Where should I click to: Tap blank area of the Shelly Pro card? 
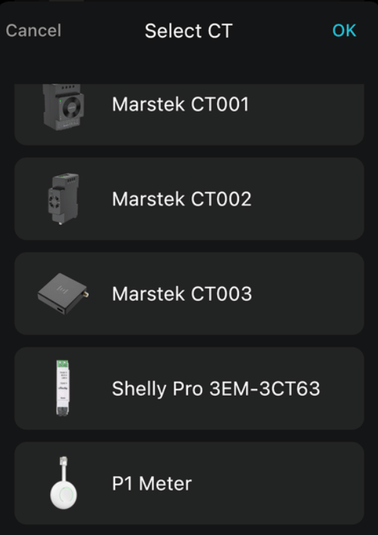pyautogui.click(x=343, y=389)
